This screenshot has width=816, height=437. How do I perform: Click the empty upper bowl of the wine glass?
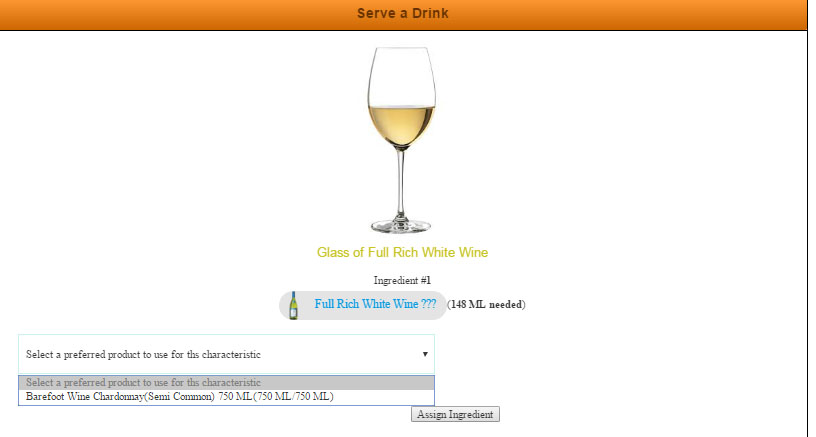coord(401,76)
